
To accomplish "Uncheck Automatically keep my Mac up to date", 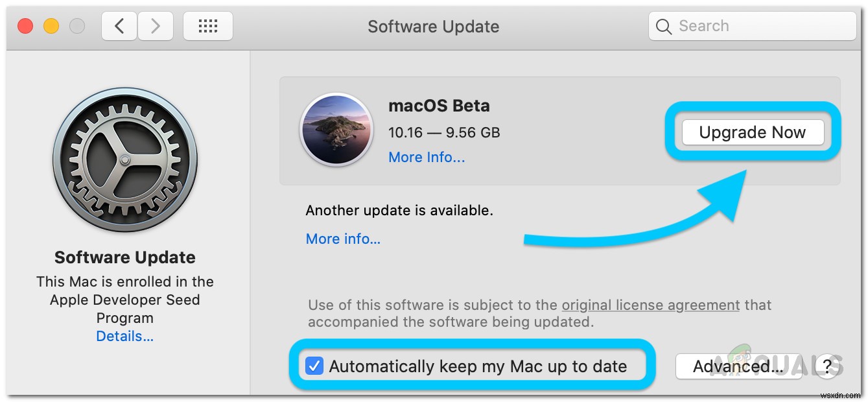I will tap(315, 366).
